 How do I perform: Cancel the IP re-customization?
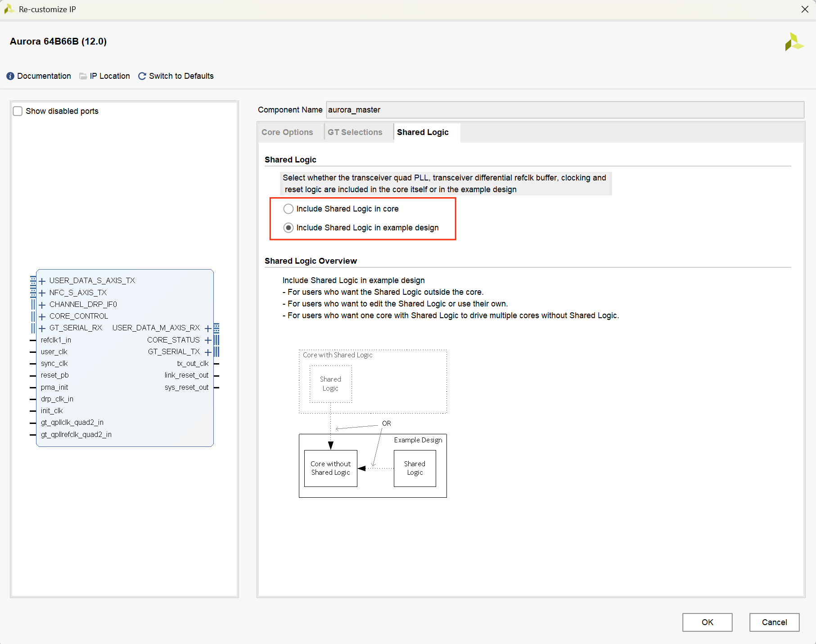tap(774, 622)
